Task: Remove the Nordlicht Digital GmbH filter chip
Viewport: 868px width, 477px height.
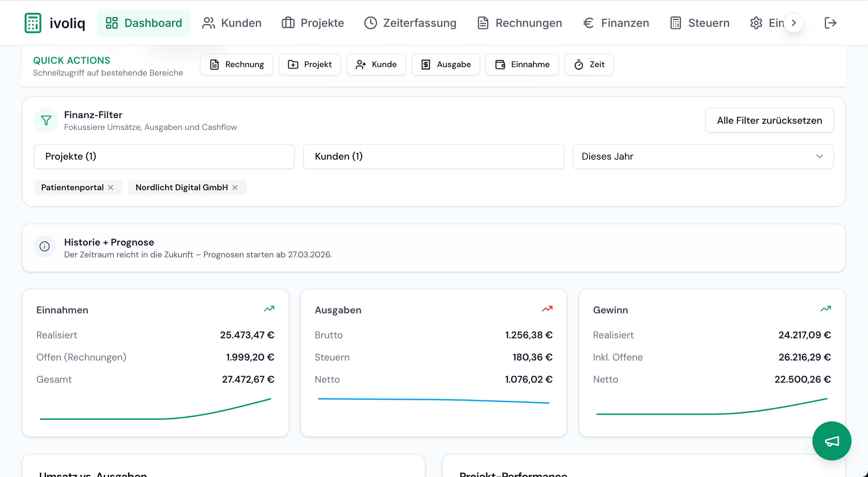Action: (235, 187)
